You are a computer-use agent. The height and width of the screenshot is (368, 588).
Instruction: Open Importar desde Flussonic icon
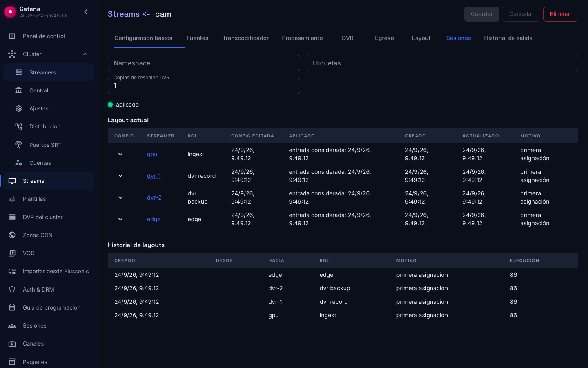coord(12,271)
